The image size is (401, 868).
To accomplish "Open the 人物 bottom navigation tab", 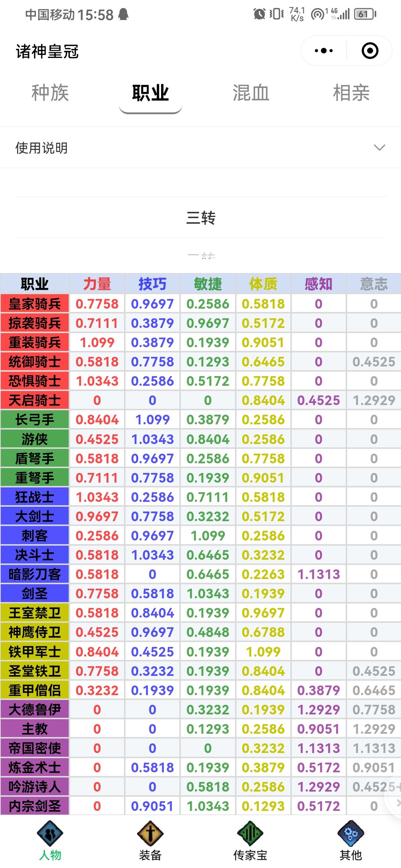I will click(50, 841).
